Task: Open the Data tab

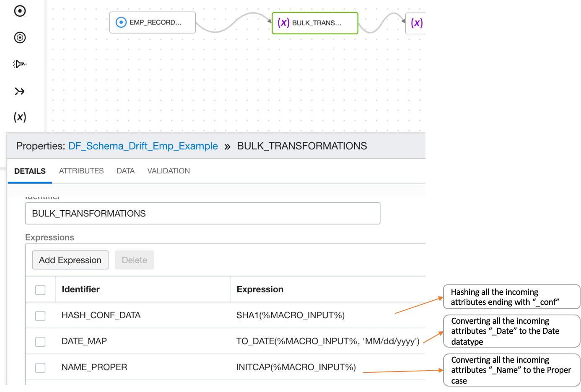Action: click(125, 171)
